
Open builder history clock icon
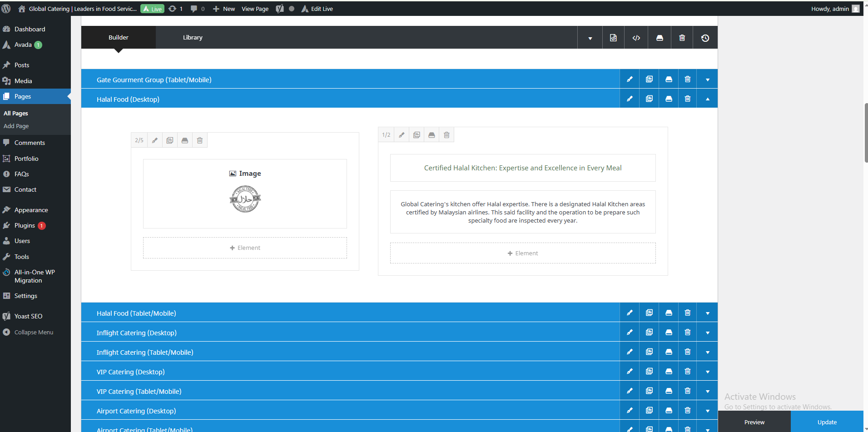point(705,38)
